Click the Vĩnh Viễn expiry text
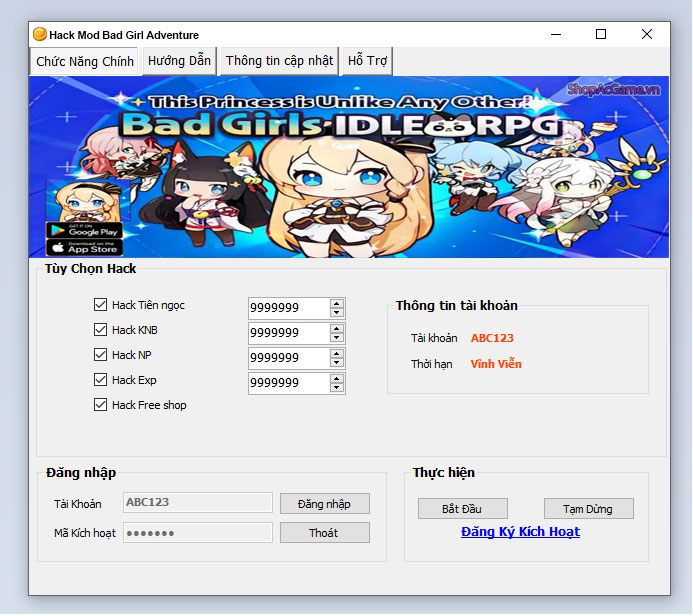 click(x=496, y=364)
